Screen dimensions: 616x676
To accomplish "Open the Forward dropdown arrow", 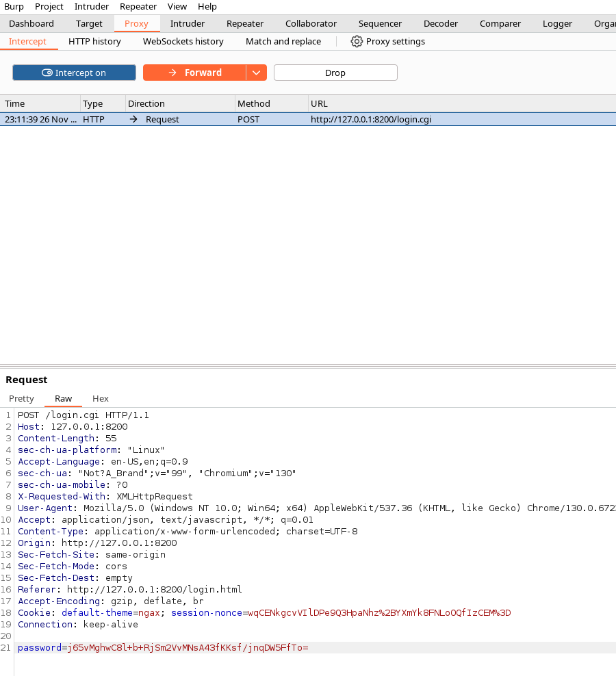I will pos(256,73).
